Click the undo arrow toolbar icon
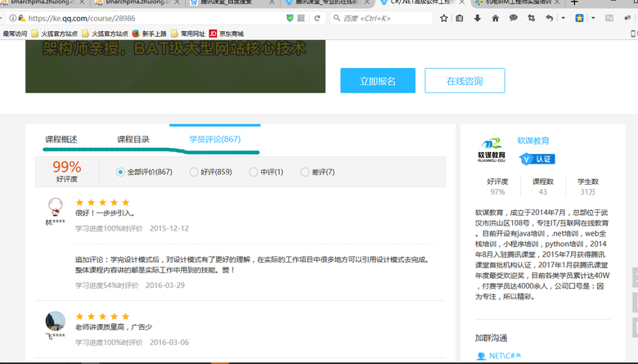This screenshot has height=364, width=638. [x=549, y=18]
